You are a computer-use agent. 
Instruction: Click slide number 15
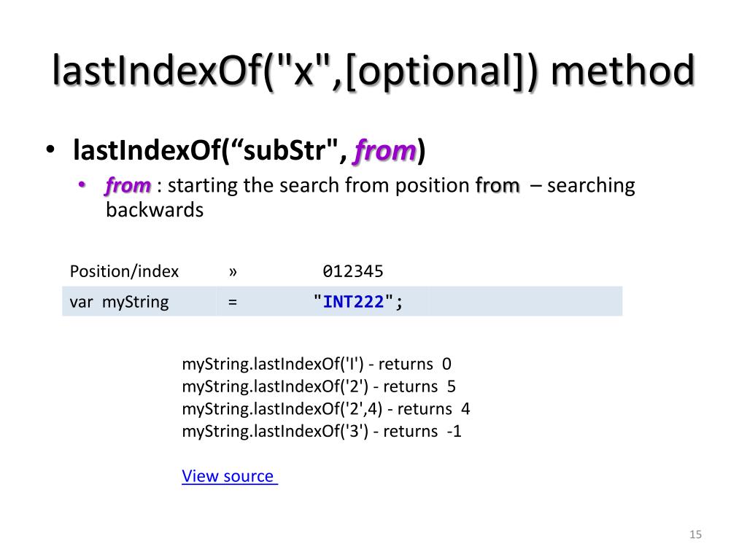click(x=695, y=534)
